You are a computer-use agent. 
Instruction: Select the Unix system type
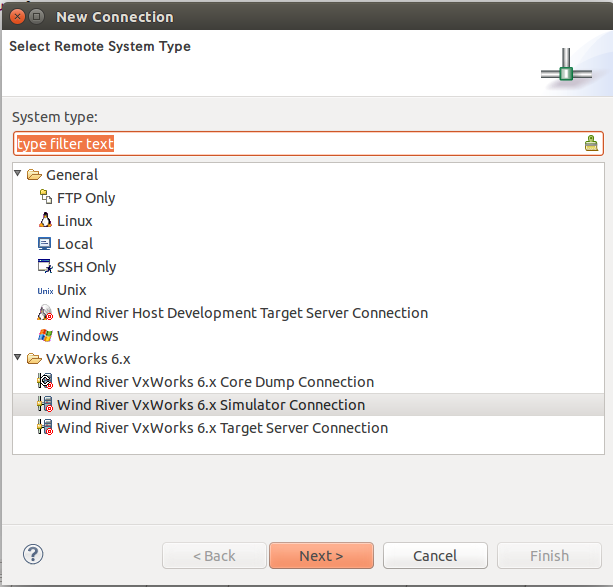pos(72,290)
